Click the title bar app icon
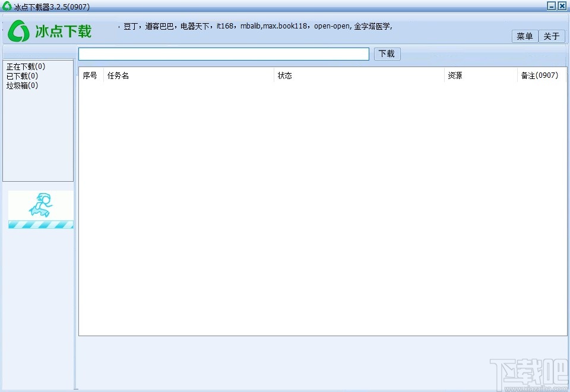 click(x=7, y=6)
